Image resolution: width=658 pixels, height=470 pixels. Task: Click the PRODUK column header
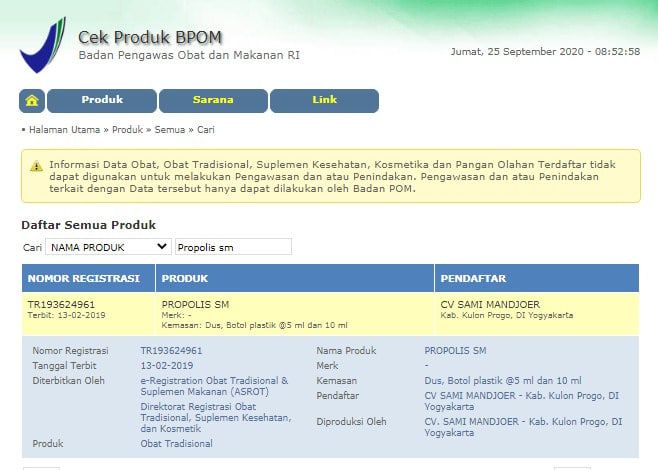click(185, 278)
